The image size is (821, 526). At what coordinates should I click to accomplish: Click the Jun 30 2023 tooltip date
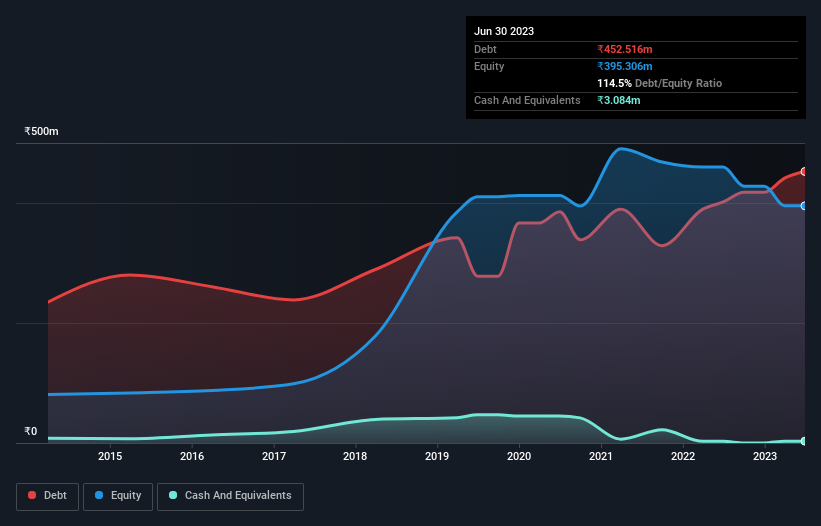point(504,31)
